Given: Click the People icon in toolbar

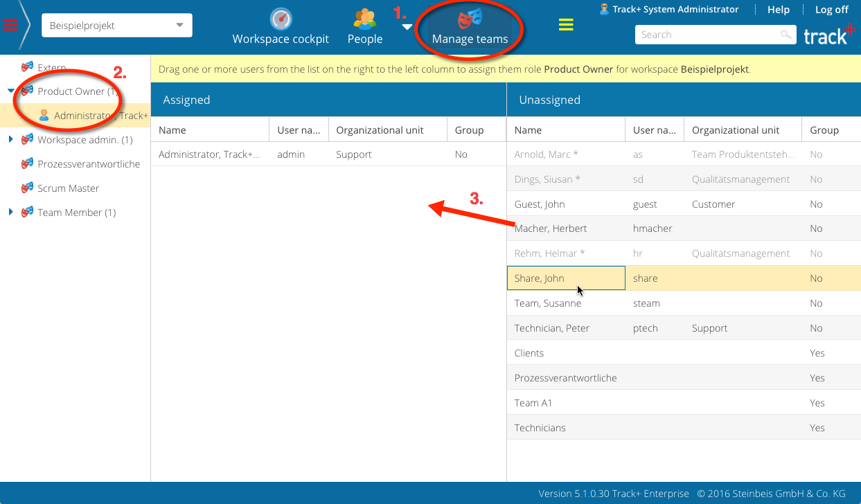Looking at the screenshot, I should coord(364,19).
